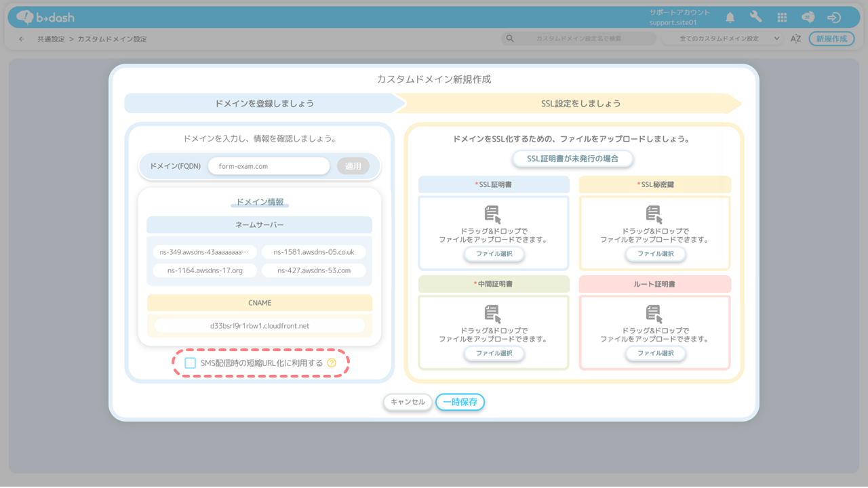Viewport: 868px width, 488px height.
Task: Click the キャンセル button
Action: click(408, 402)
